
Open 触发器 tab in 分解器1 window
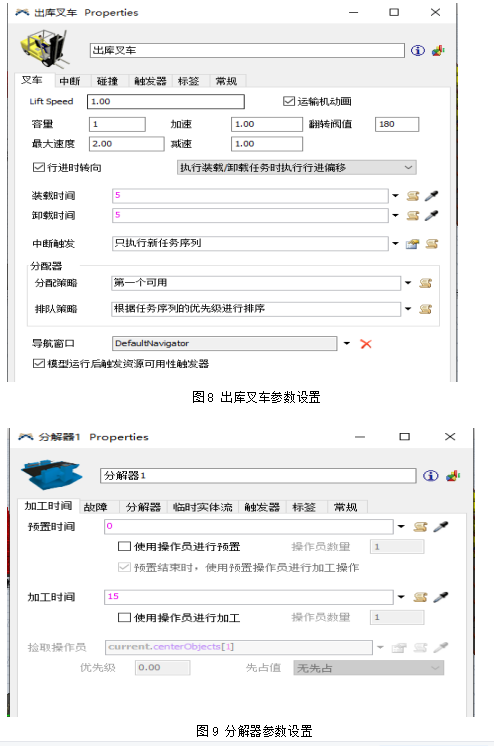pyautogui.click(x=262, y=507)
